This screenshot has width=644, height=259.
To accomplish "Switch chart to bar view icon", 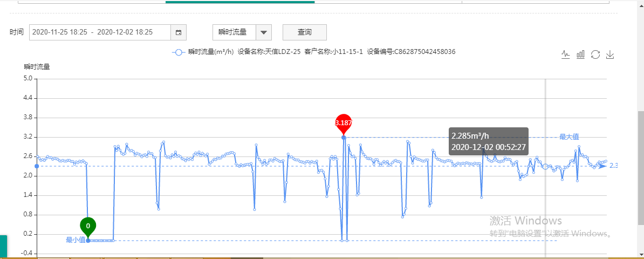I will click(581, 54).
